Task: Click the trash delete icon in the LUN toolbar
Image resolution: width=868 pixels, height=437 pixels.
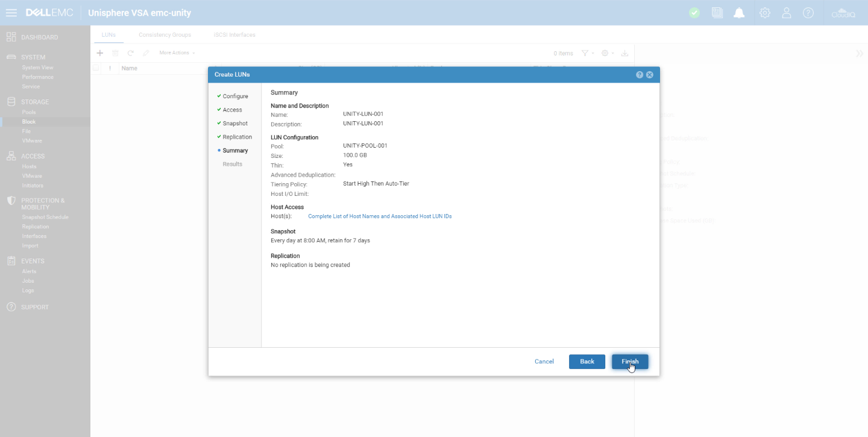Action: coord(115,53)
